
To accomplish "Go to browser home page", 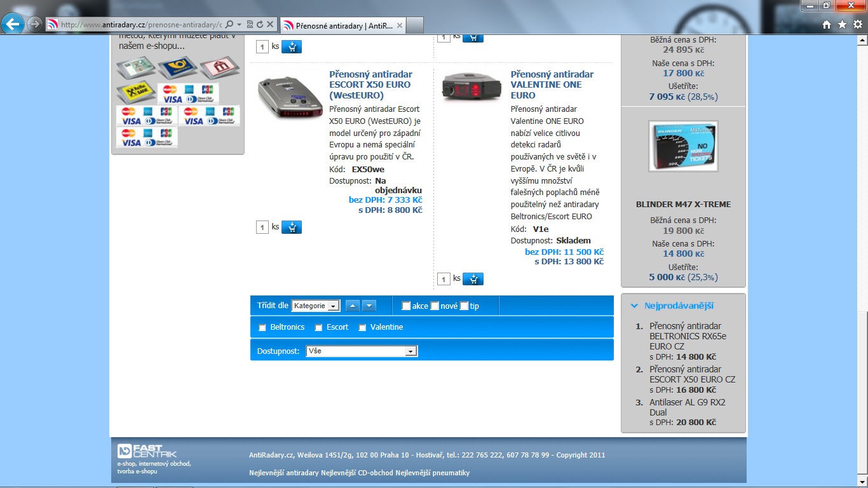I will 827,24.
